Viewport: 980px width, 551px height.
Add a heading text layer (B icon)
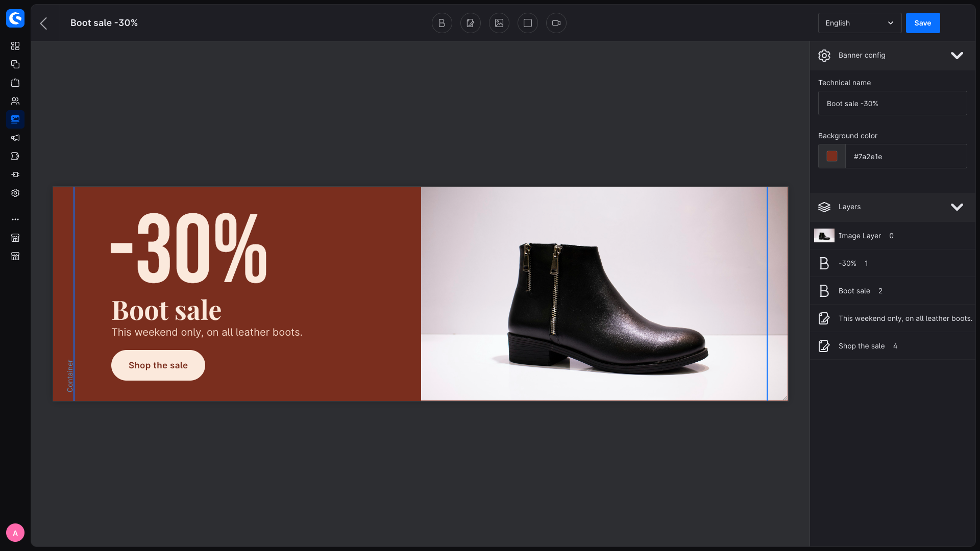point(442,23)
